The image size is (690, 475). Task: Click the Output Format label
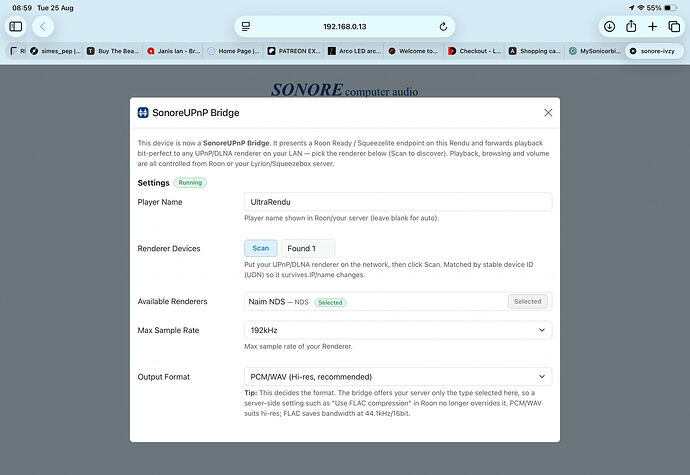tap(164, 377)
